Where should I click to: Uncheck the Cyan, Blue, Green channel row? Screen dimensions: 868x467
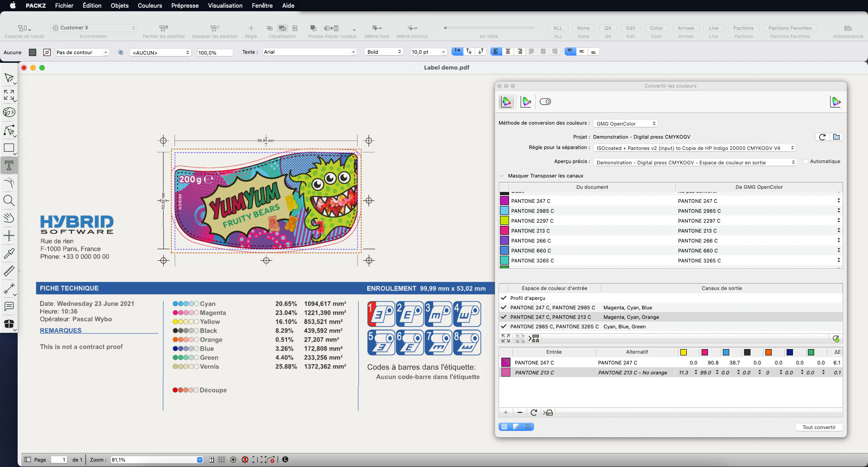[504, 327]
